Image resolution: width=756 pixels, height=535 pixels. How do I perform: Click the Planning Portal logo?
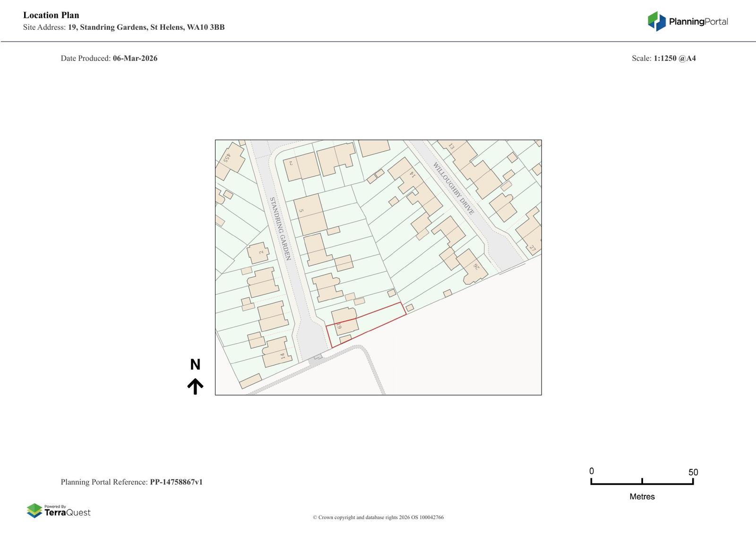coord(687,21)
